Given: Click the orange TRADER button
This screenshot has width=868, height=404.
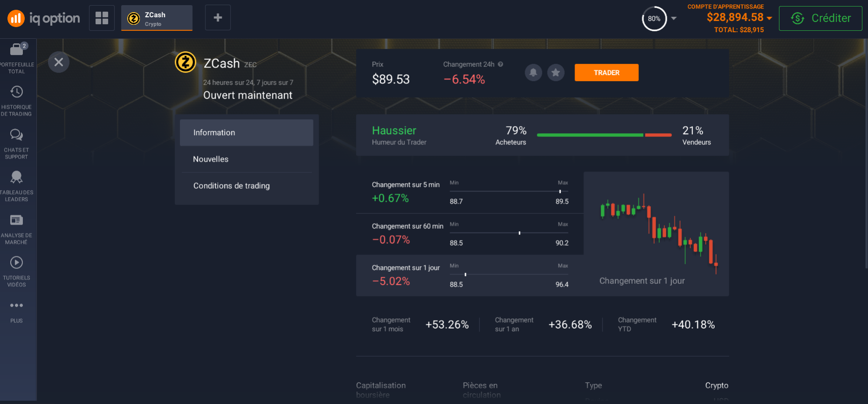Looking at the screenshot, I should click(x=607, y=73).
